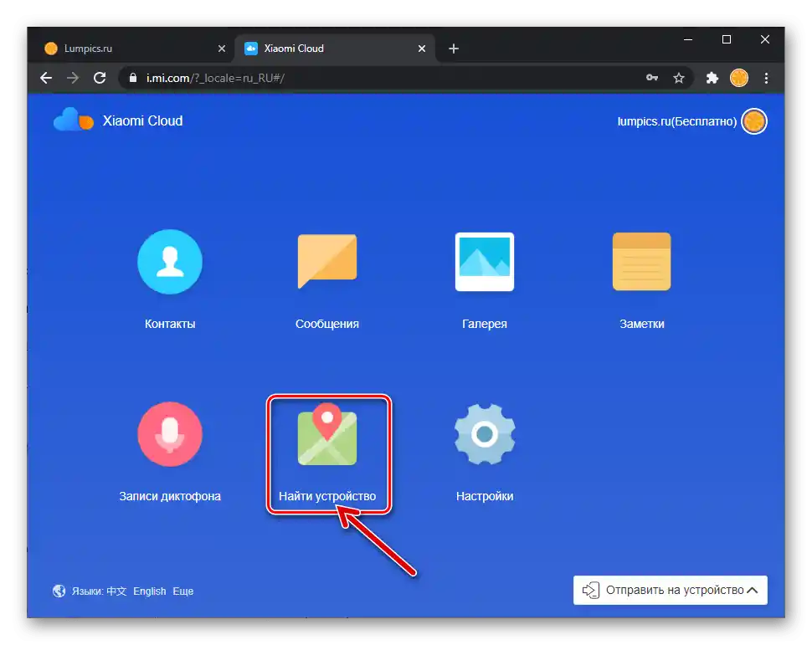Open the Контакты contacts icon
This screenshot has width=812, height=645.
[170, 261]
